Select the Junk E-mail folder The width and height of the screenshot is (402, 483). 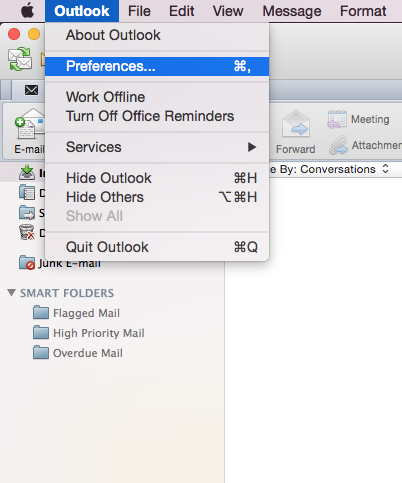tap(60, 263)
